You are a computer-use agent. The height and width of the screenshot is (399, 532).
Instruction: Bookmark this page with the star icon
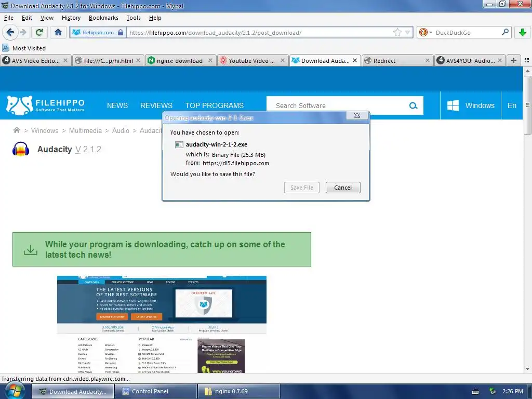397,33
